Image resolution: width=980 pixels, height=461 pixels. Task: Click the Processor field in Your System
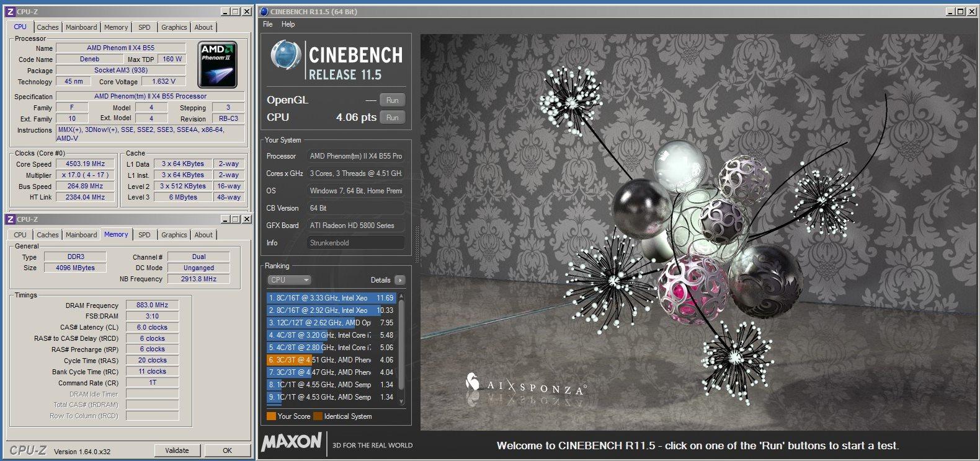[x=356, y=156]
